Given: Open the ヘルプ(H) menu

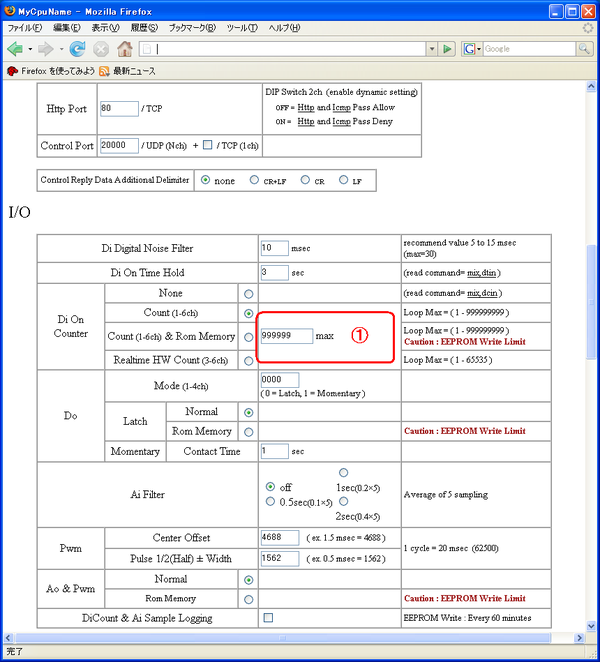Looking at the screenshot, I should point(285,28).
